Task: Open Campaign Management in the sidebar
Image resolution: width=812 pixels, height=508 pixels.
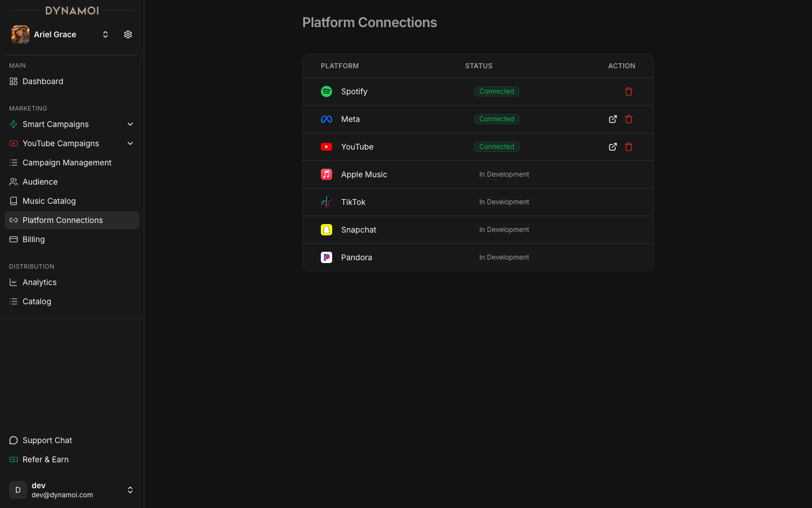Action: 67,163
